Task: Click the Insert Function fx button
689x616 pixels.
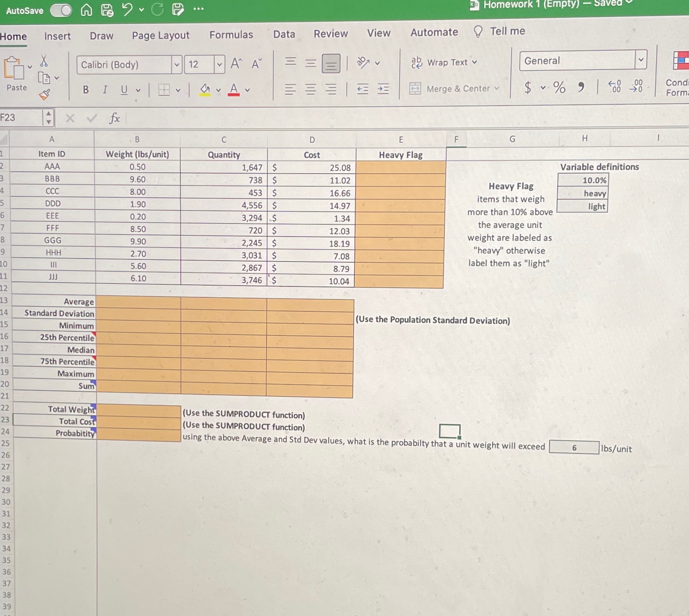Action: (x=114, y=118)
